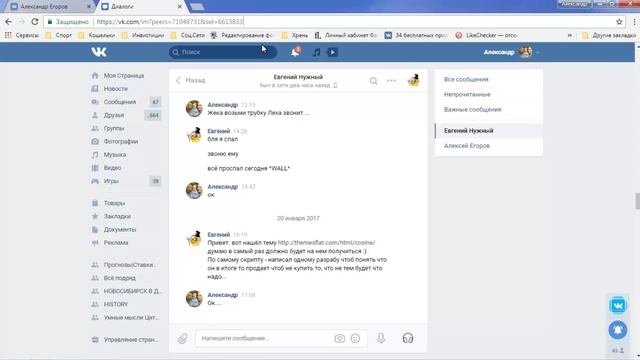Select Все сообщения filter
This screenshot has height=360, width=640.
(x=466, y=79)
